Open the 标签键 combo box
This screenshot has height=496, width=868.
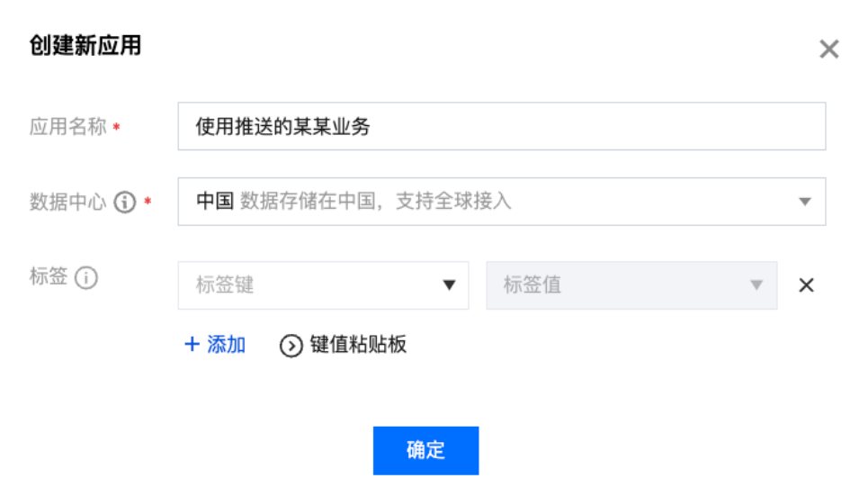tap(323, 285)
